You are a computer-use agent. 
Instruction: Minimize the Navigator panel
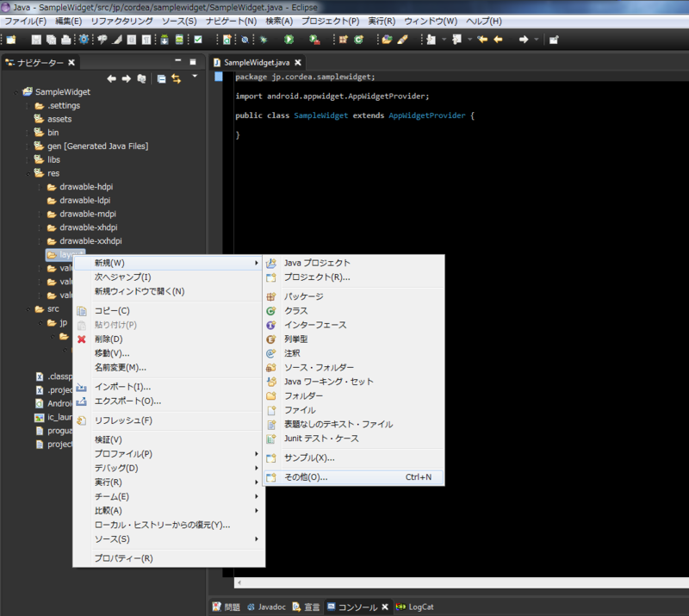tap(178, 60)
